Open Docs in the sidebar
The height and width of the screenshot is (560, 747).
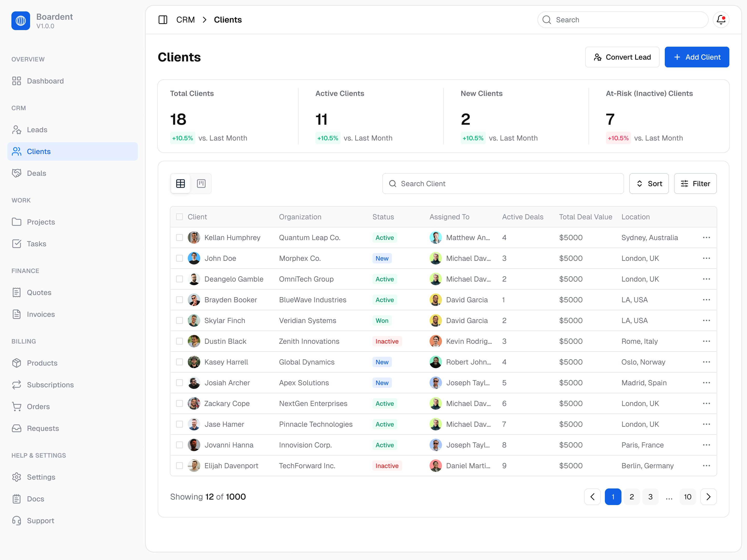(x=73, y=499)
